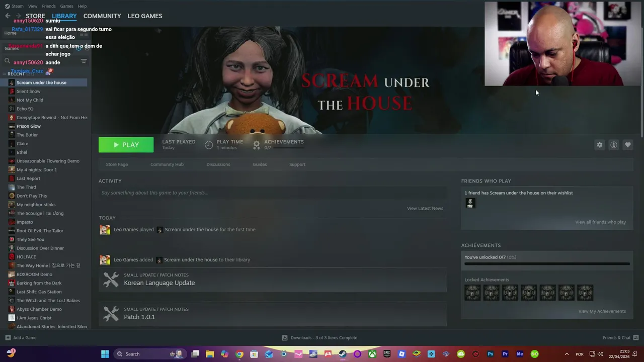Select Last Report in library
Image resolution: width=644 pixels, height=362 pixels.
28,178
